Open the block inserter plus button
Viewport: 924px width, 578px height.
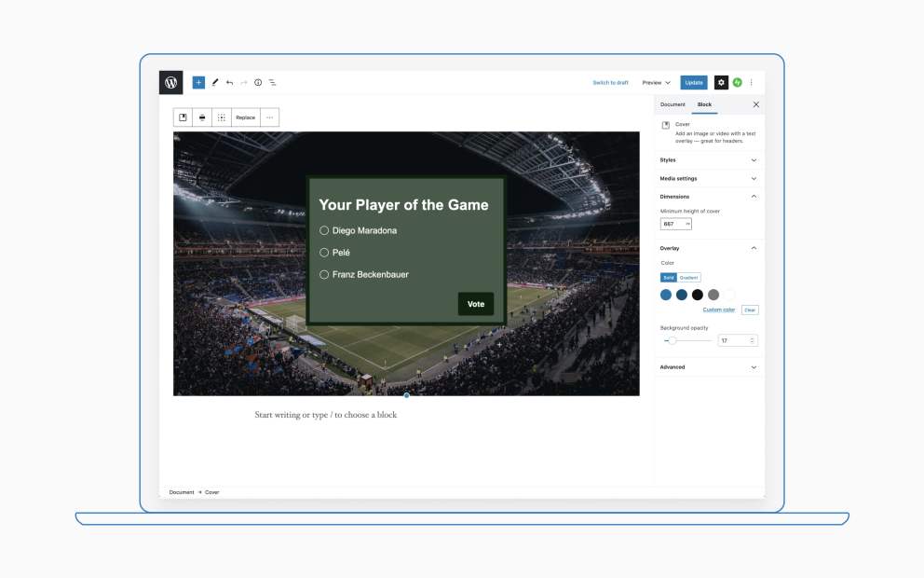coord(198,83)
